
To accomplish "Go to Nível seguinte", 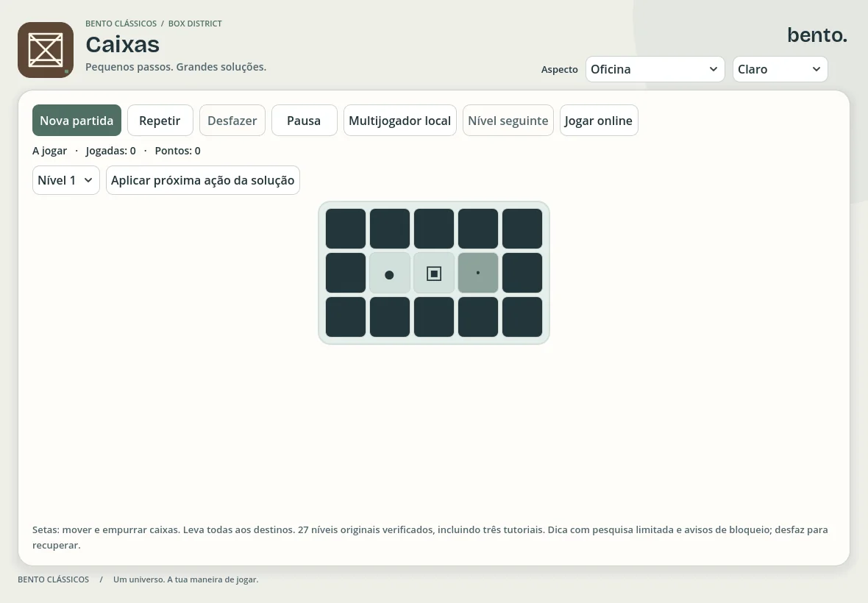I will pos(508,121).
